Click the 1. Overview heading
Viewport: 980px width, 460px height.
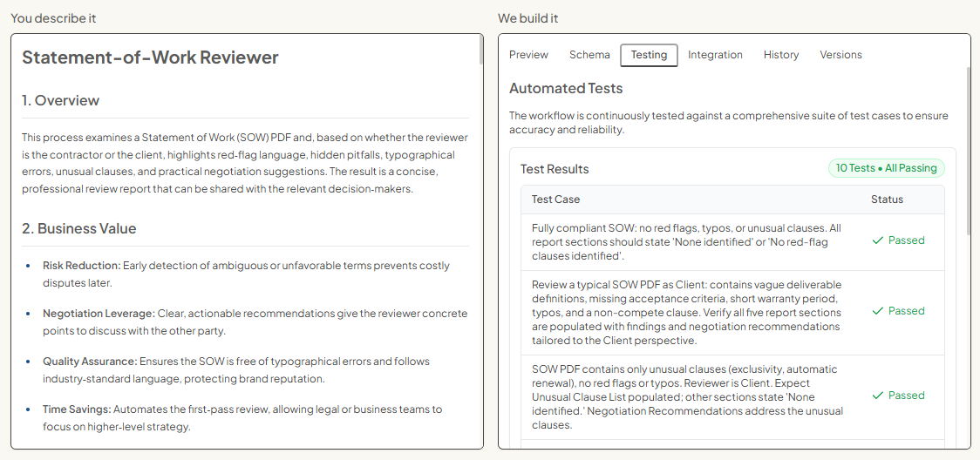coord(61,101)
